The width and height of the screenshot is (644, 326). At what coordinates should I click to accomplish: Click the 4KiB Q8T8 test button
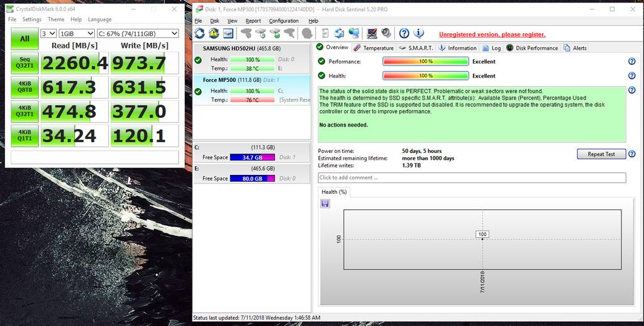coord(25,87)
